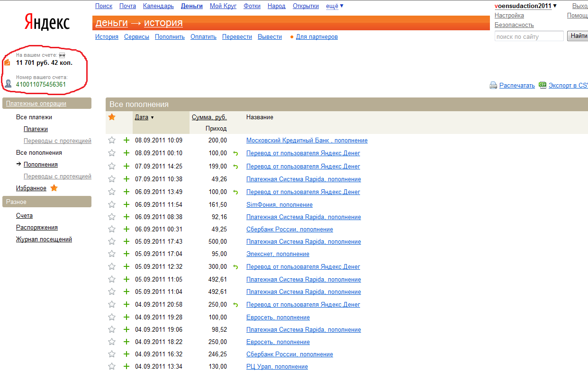Mark the Элекснет deposit as favorite
The width and height of the screenshot is (588, 371).
coord(112,254)
